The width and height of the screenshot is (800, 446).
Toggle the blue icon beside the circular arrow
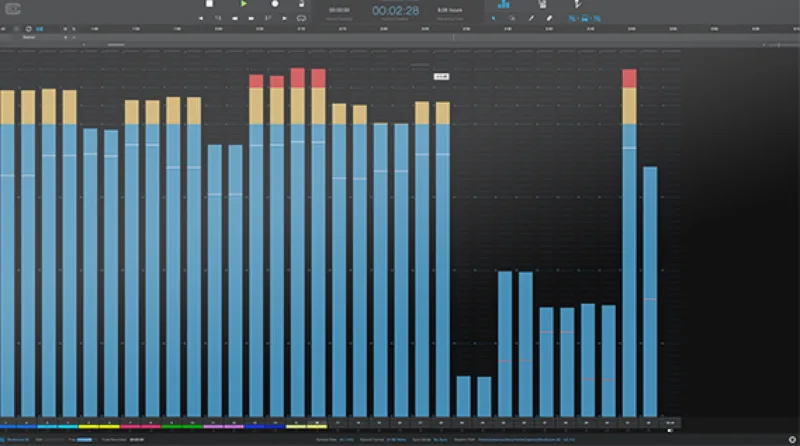39,29
